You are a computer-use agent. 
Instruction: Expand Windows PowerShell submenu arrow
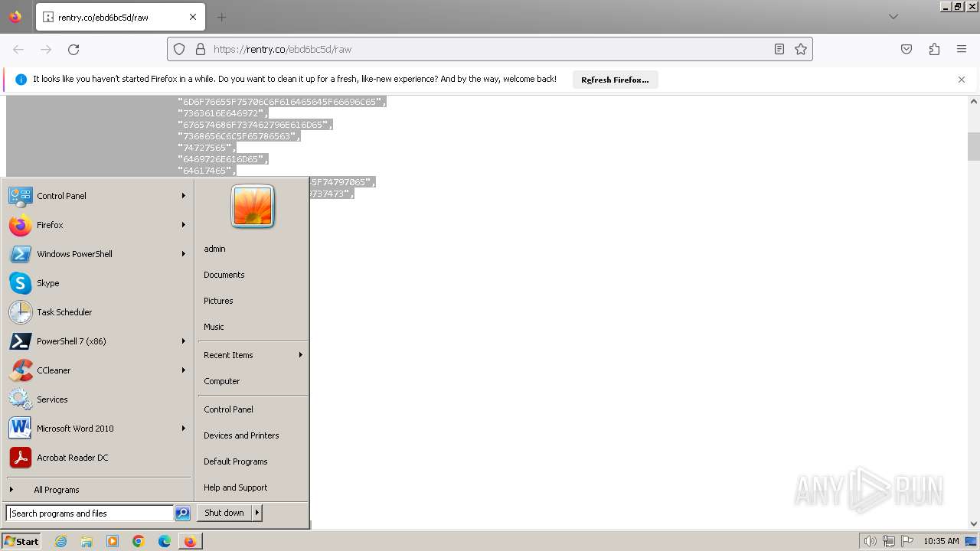(x=183, y=254)
